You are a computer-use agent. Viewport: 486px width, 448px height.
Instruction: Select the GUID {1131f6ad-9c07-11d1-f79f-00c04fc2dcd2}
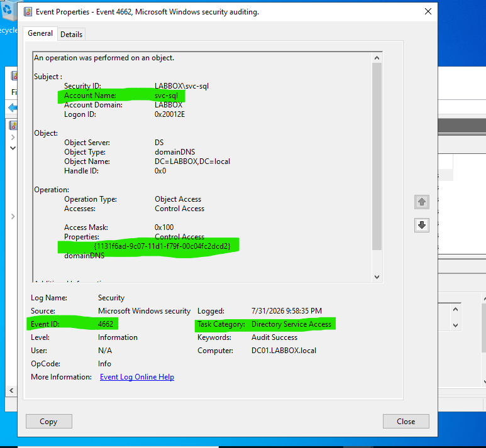162,246
